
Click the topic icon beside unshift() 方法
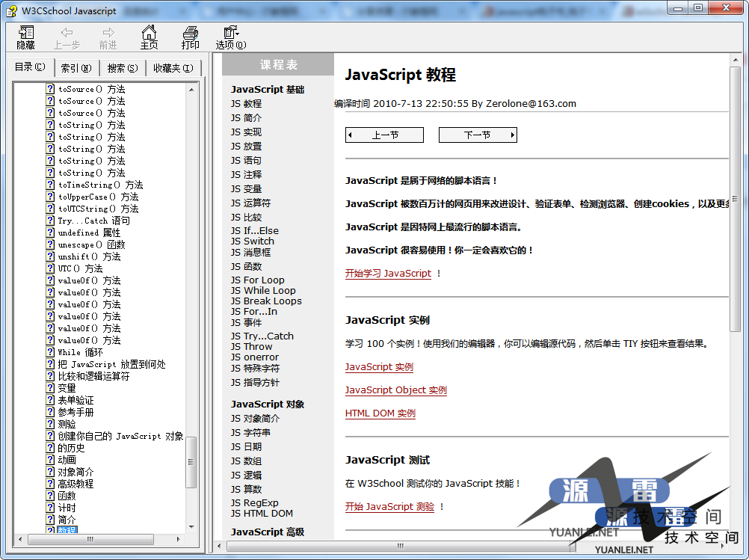(x=50, y=256)
